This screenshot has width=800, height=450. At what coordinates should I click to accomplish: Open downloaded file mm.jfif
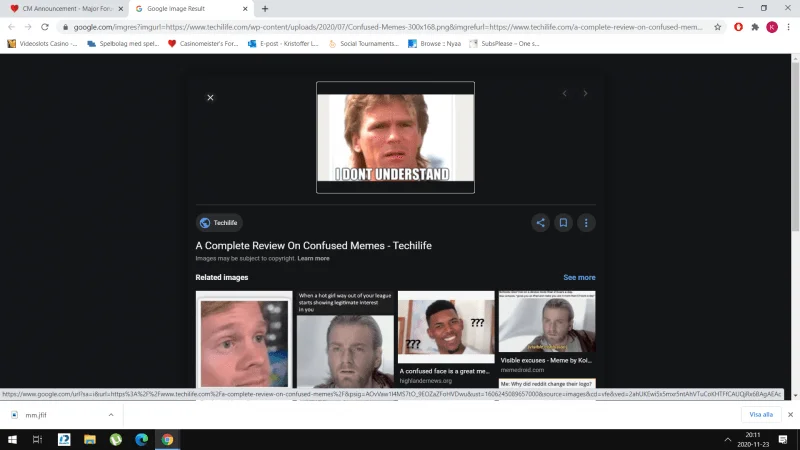pos(36,415)
